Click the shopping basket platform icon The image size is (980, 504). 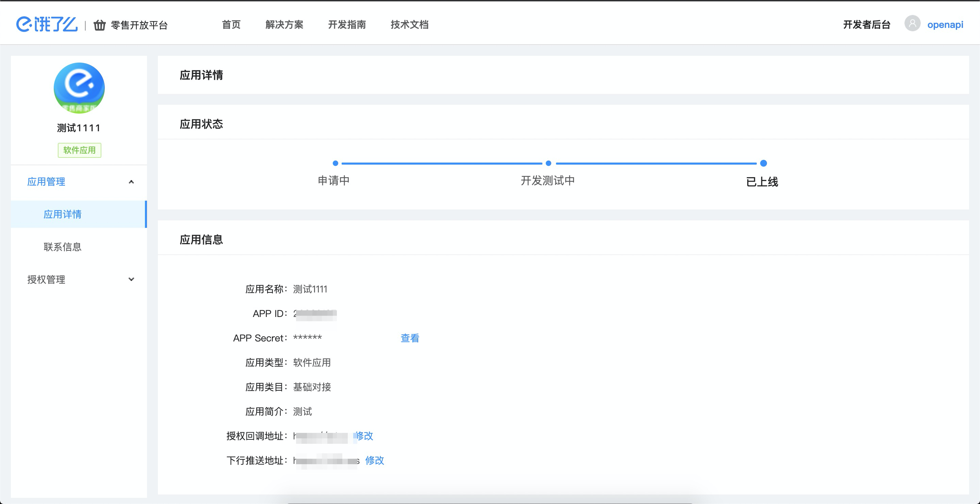(x=100, y=25)
